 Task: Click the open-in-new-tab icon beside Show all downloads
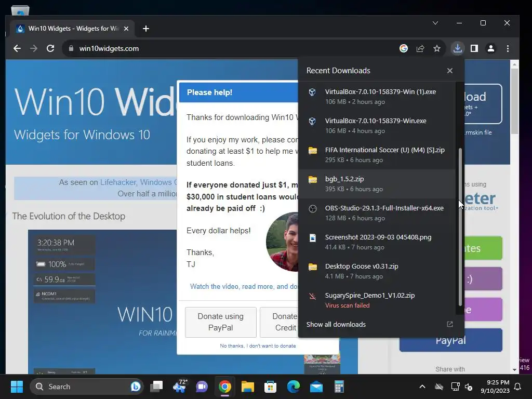point(450,324)
